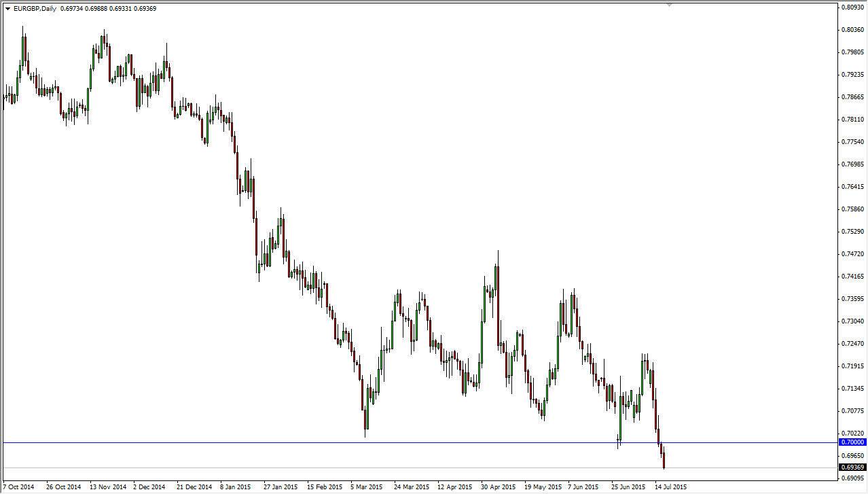Click the 5 Mar 2015 date label
Screen dimensions: 868x494
365,487
